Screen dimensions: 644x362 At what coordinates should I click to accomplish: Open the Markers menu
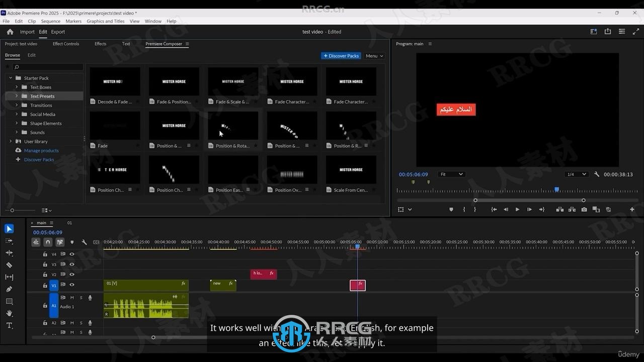[73, 21]
